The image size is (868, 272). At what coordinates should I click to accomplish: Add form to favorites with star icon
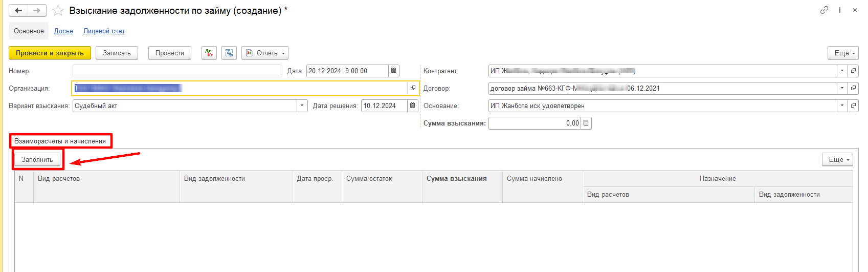tap(58, 10)
